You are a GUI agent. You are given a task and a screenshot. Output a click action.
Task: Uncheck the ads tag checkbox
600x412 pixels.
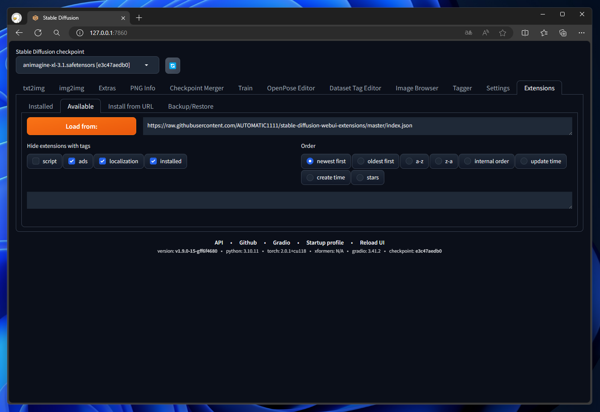click(72, 161)
